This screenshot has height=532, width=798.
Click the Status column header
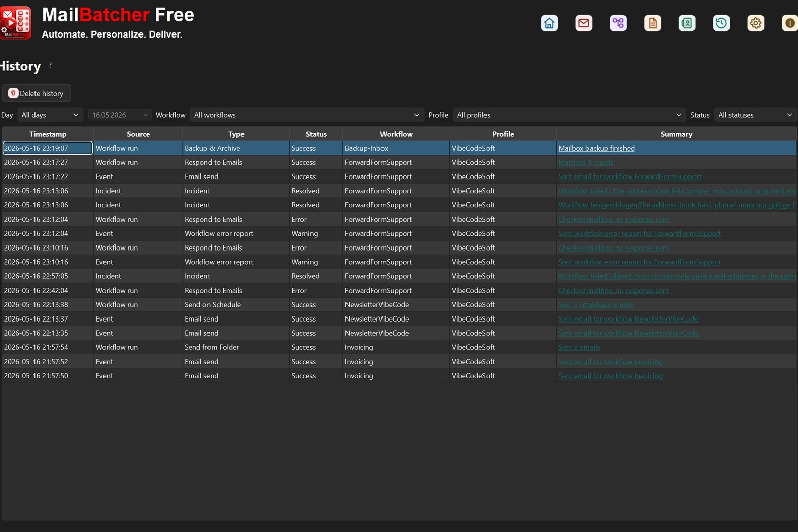coord(316,134)
